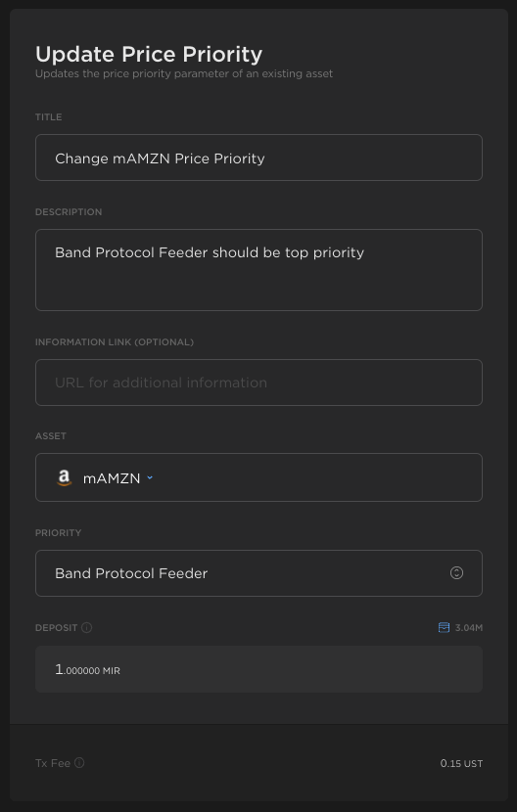517x812 pixels.
Task: Click the Amazon logo icon in Asset field
Action: click(64, 478)
